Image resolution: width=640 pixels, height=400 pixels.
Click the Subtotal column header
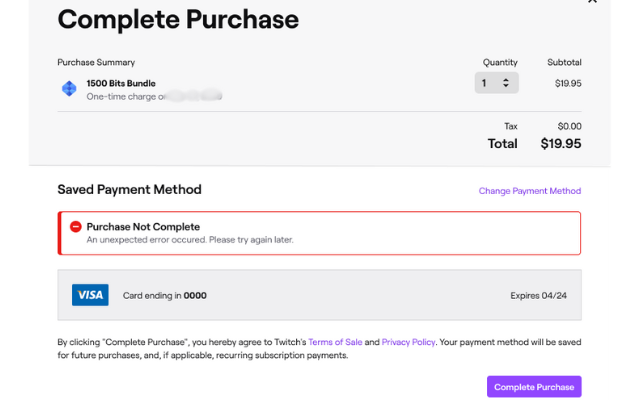[x=564, y=62]
